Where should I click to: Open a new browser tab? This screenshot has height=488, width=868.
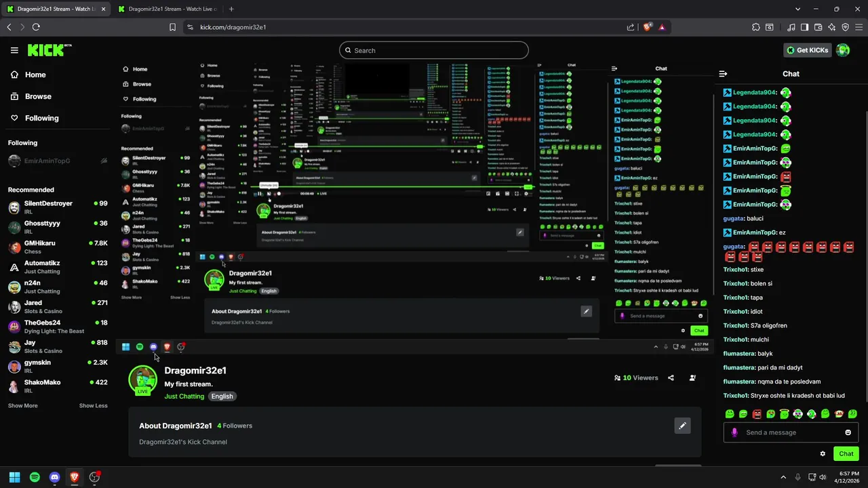231,9
